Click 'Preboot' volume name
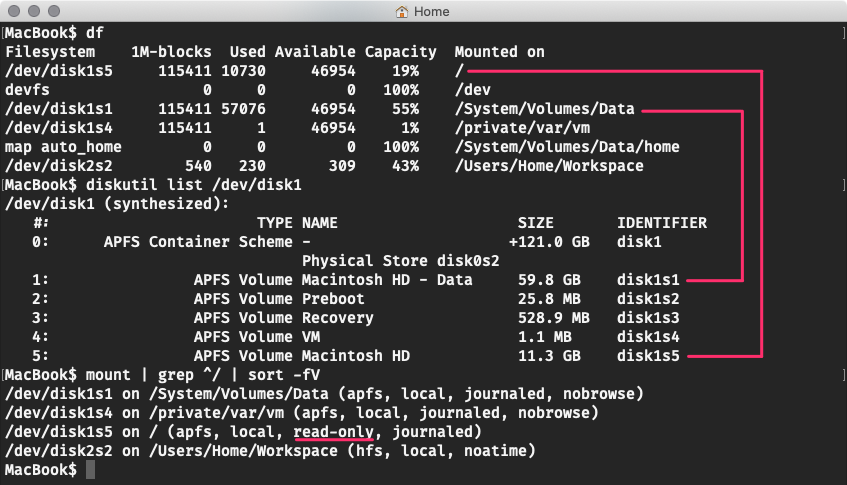The width and height of the screenshot is (847, 485). [x=333, y=299]
